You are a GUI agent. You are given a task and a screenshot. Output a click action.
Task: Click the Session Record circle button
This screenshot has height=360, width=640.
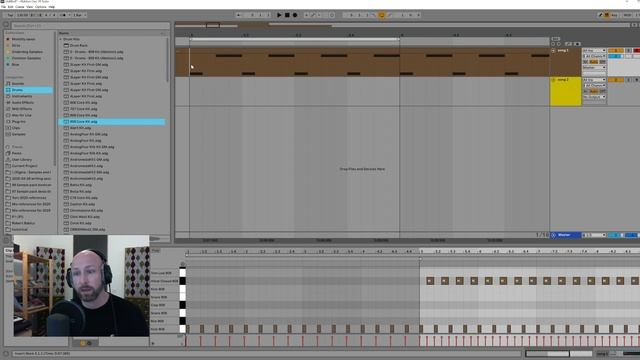[332, 15]
